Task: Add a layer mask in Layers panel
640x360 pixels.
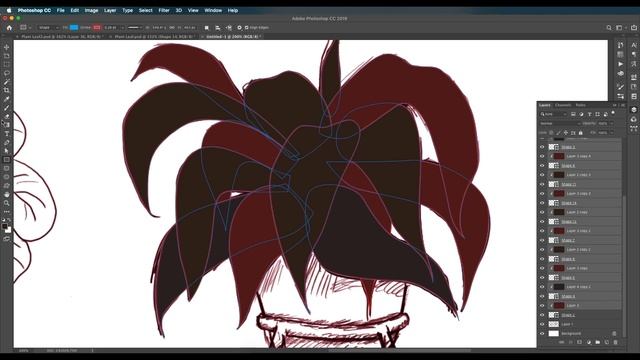Action: (579, 342)
